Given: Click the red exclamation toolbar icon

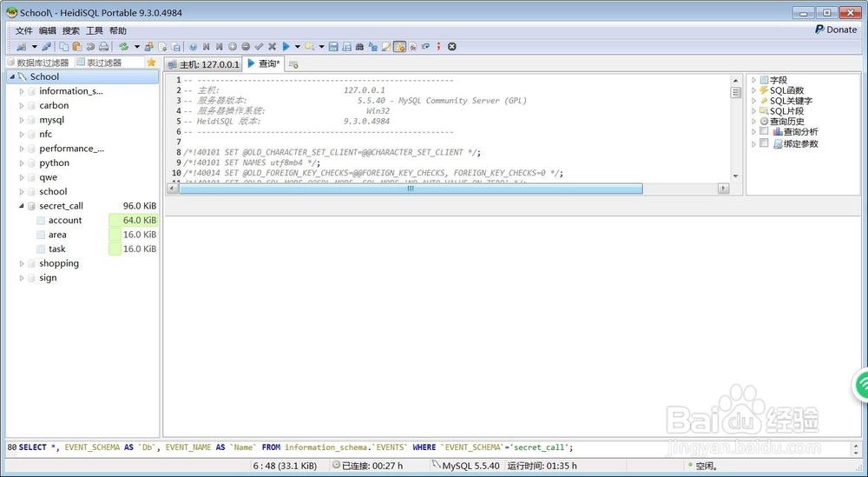Looking at the screenshot, I should (x=439, y=47).
